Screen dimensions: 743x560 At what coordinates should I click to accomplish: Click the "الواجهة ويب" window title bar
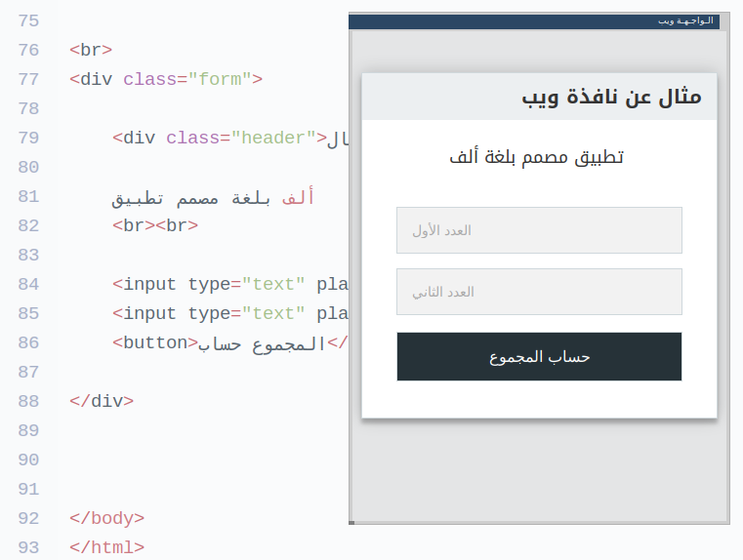pos(534,20)
